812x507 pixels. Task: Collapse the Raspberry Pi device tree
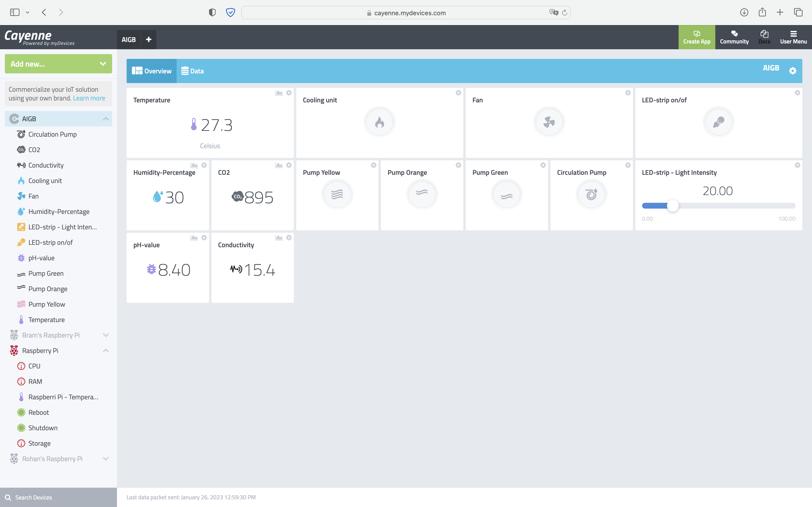106,351
